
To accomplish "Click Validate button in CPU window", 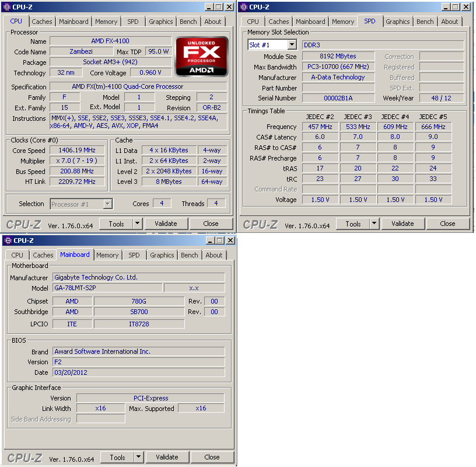I will tap(166, 224).
